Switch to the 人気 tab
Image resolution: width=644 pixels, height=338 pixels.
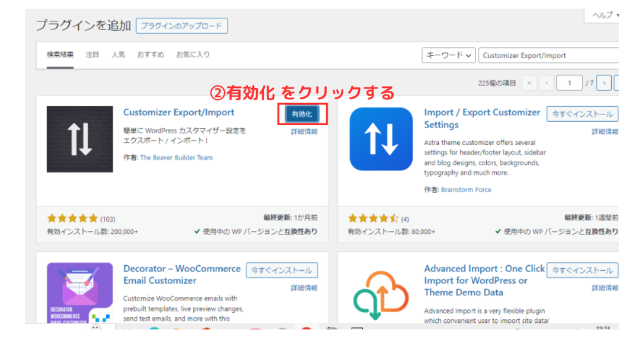(118, 55)
